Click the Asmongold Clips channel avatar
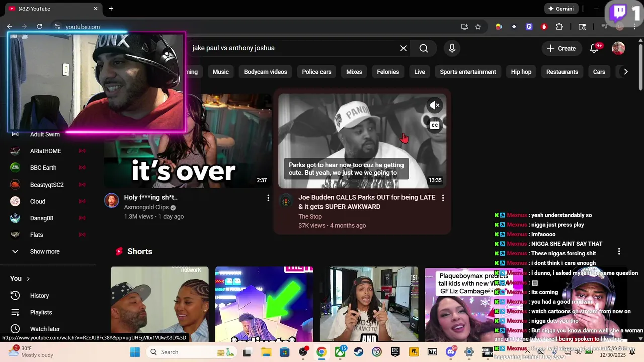The width and height of the screenshot is (644, 362). [111, 200]
